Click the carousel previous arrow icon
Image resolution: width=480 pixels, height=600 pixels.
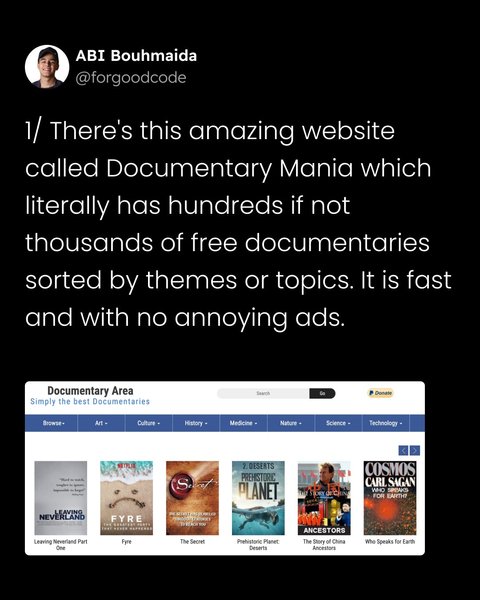point(403,450)
